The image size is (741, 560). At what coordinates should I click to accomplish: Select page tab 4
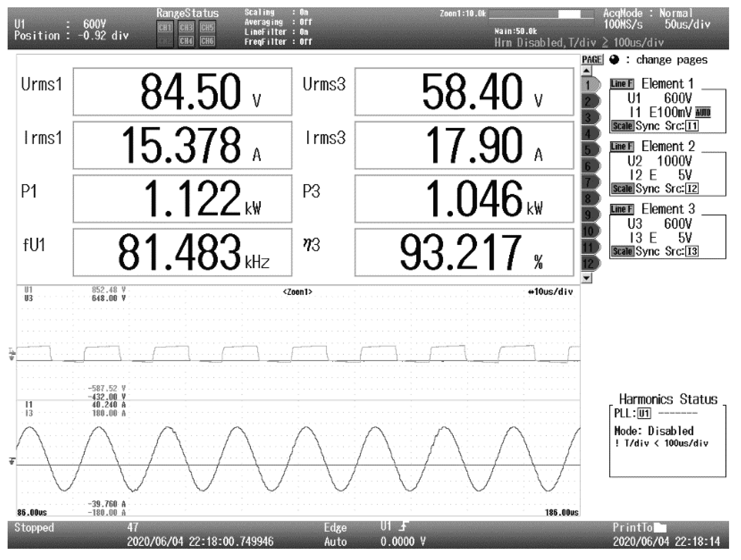pyautogui.click(x=591, y=134)
